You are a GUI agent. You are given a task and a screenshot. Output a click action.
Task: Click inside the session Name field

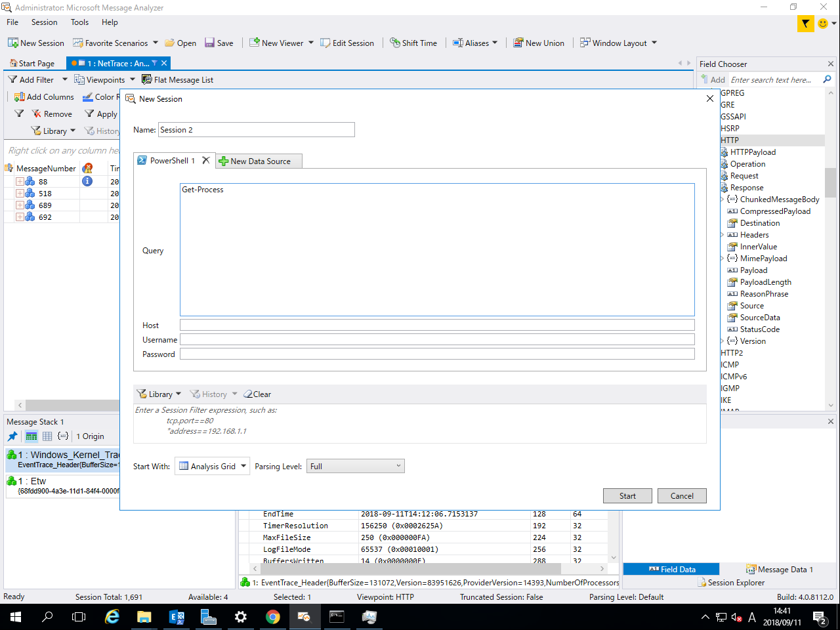coord(256,129)
